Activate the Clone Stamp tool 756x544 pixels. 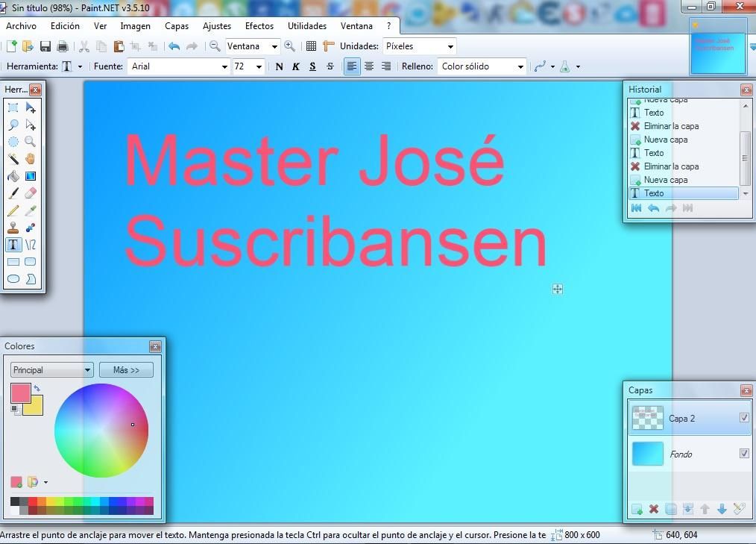pyautogui.click(x=13, y=228)
